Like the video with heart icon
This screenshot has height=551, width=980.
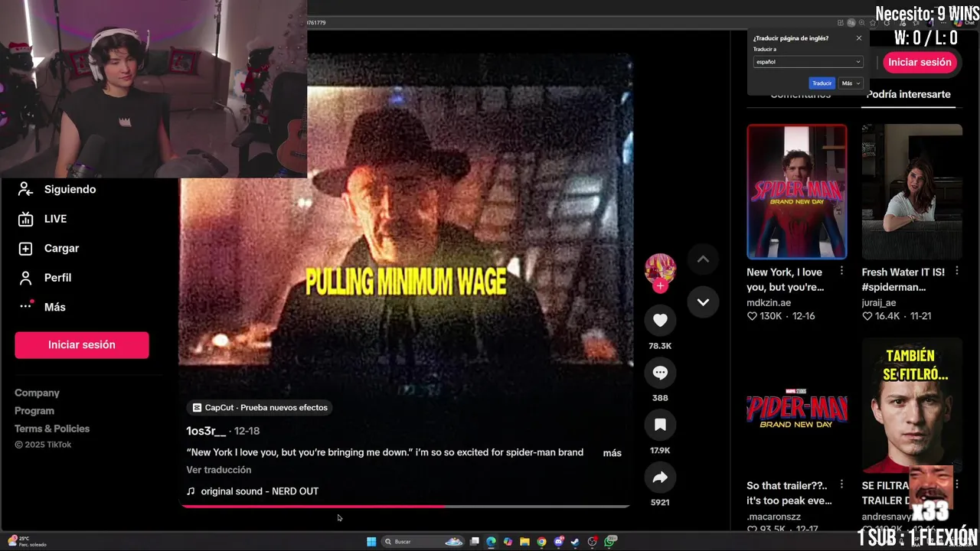point(660,320)
